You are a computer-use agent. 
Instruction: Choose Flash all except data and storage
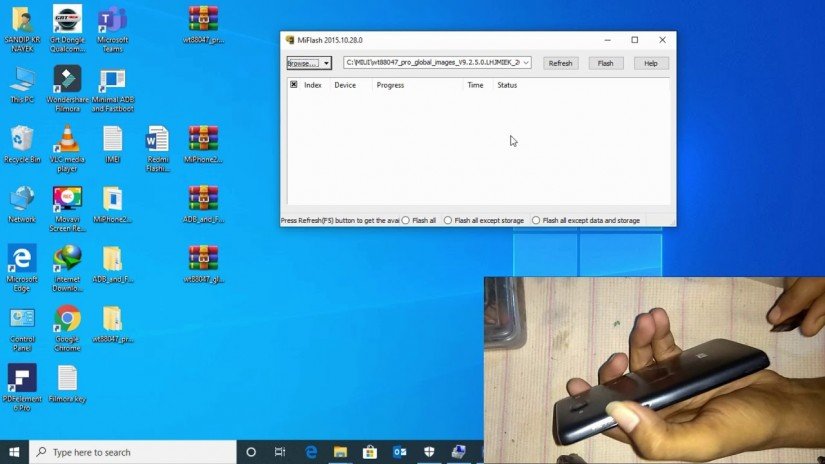(x=536, y=220)
